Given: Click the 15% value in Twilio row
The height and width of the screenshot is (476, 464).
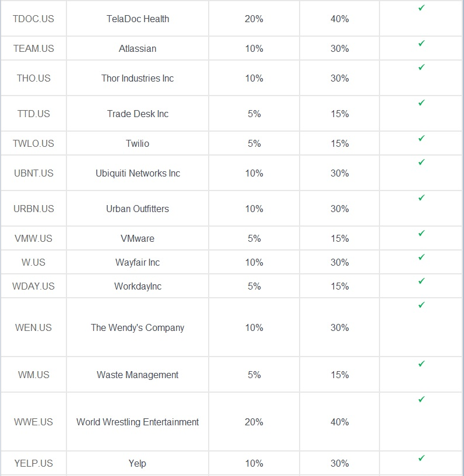Looking at the screenshot, I should click(x=339, y=143).
